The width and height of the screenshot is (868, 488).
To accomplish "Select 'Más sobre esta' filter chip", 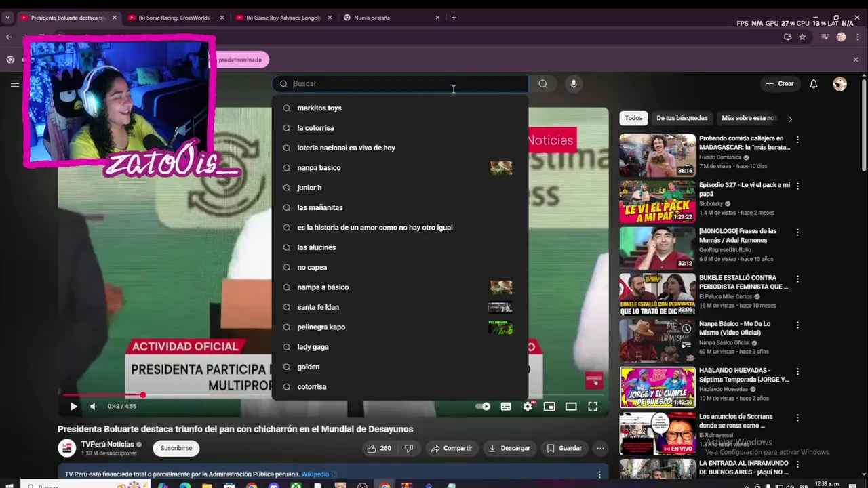I will point(747,118).
